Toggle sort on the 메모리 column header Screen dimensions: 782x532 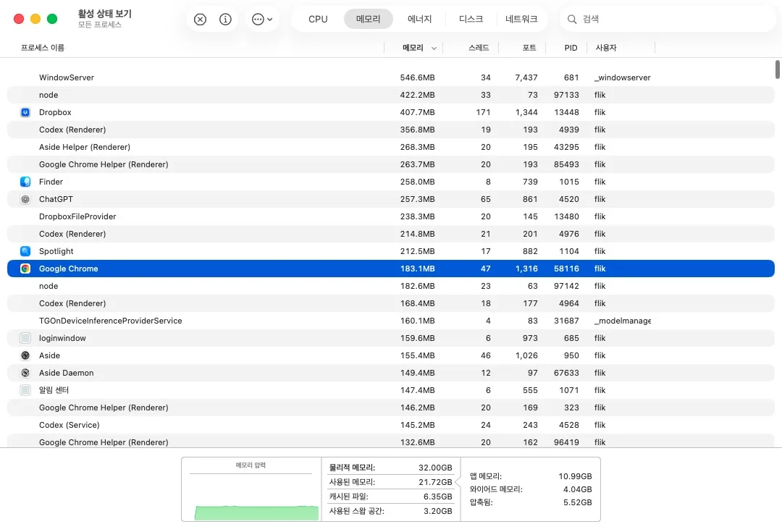(413, 48)
